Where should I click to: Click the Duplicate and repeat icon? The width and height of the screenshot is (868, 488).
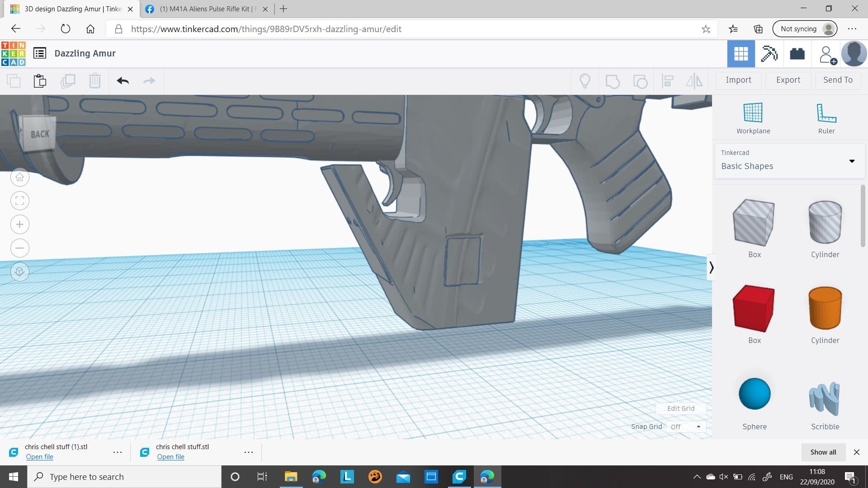click(68, 81)
